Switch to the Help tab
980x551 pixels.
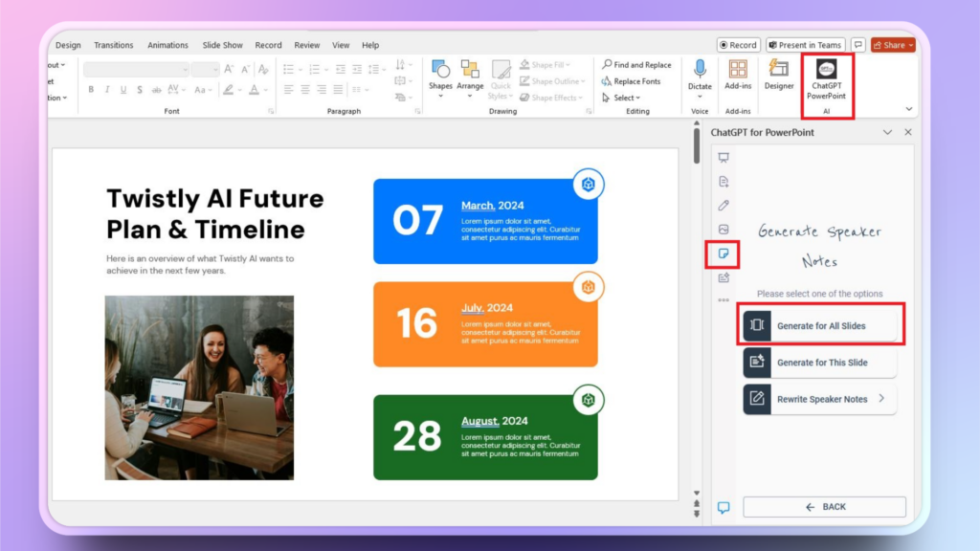[370, 45]
